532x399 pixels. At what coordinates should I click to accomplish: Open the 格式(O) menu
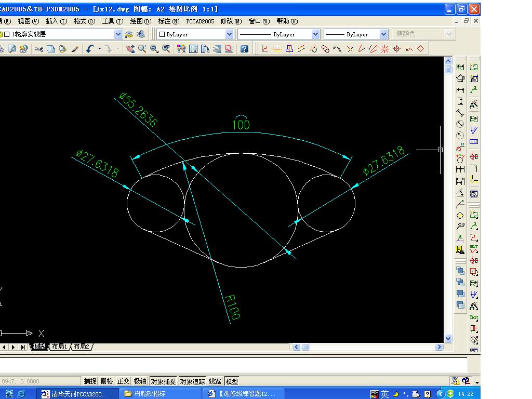click(x=85, y=21)
